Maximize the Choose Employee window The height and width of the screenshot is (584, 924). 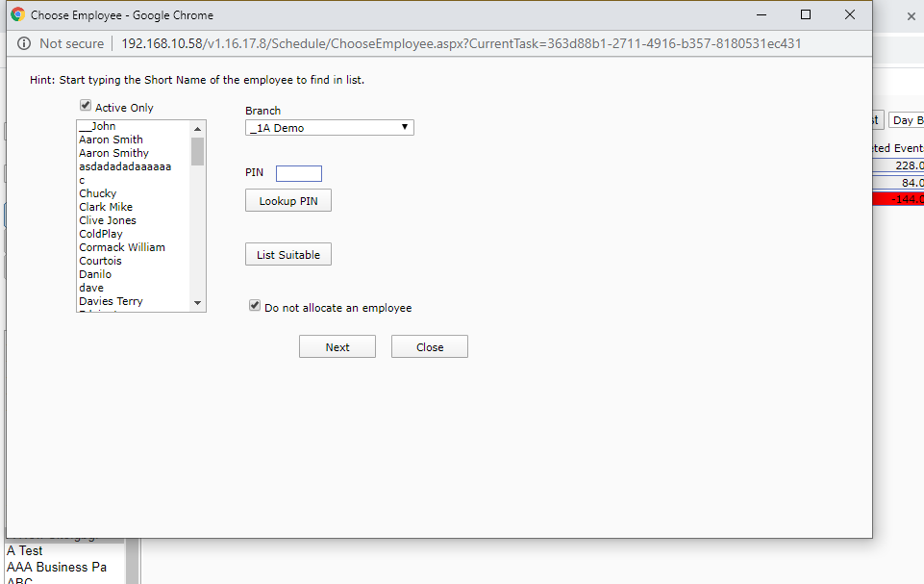[x=806, y=15]
